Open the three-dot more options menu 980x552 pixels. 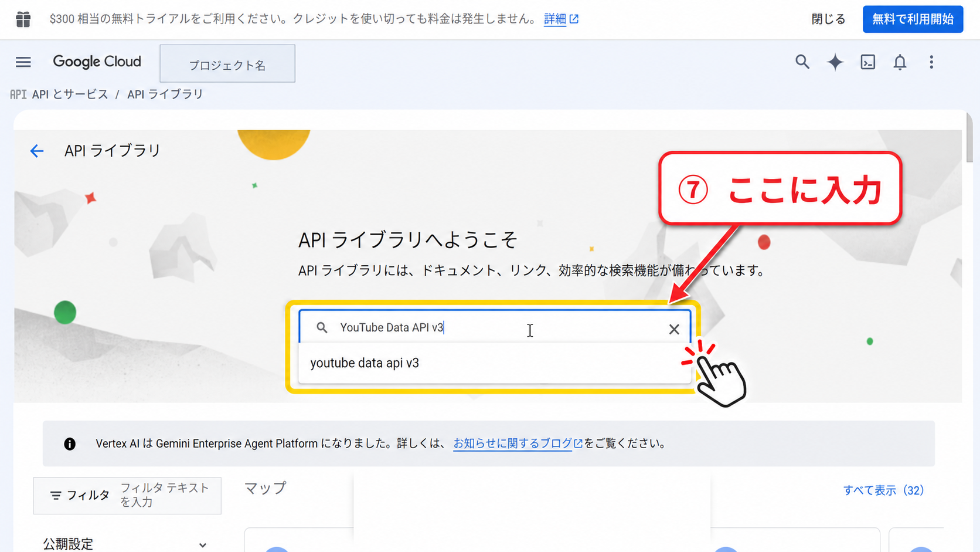pyautogui.click(x=931, y=62)
